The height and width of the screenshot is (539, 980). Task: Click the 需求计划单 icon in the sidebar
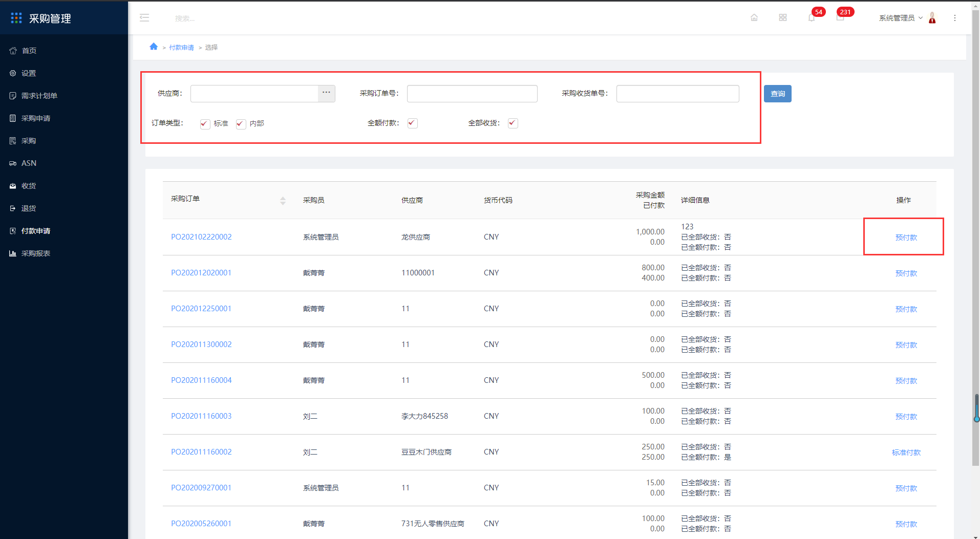coord(13,96)
